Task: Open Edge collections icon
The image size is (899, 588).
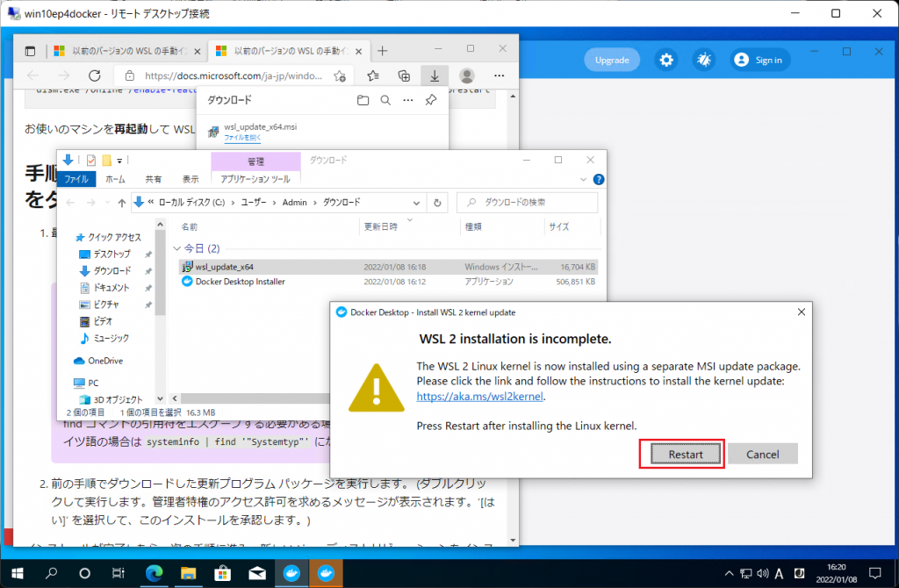Action: coord(404,75)
